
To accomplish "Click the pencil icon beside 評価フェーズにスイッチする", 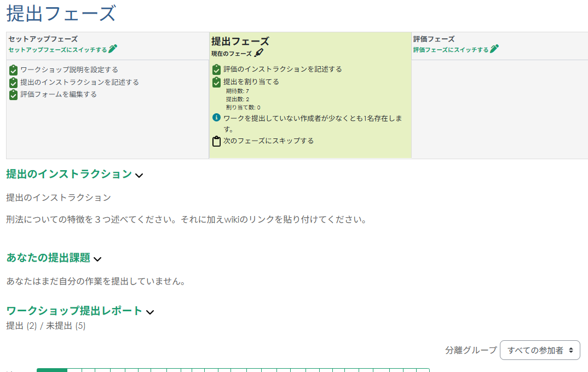I will pyautogui.click(x=495, y=49).
